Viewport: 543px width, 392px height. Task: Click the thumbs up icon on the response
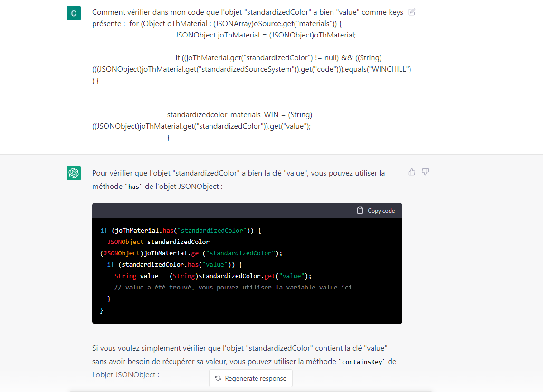pyautogui.click(x=412, y=172)
